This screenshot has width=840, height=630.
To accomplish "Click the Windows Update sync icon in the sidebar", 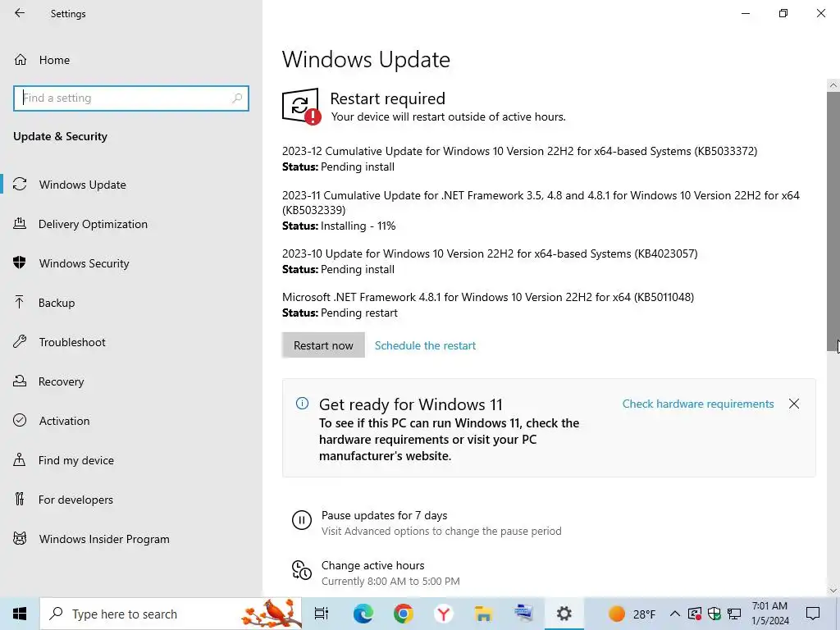I will pos(20,185).
